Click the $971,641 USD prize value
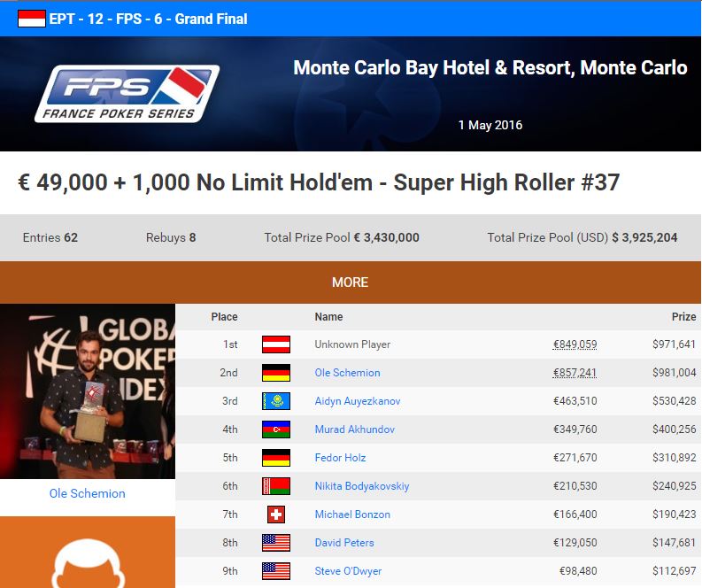This screenshot has width=702, height=588. [x=674, y=344]
